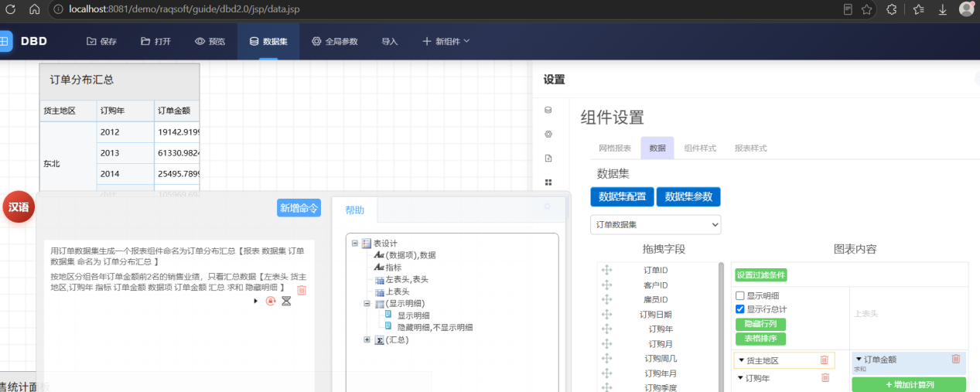
Task: Expand the (汇总) tree node
Action: point(367,339)
